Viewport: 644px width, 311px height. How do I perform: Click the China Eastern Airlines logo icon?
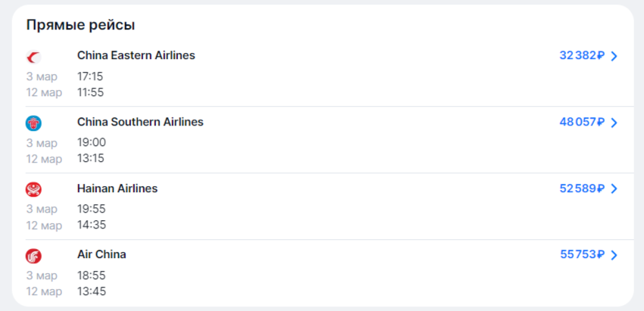pyautogui.click(x=33, y=57)
